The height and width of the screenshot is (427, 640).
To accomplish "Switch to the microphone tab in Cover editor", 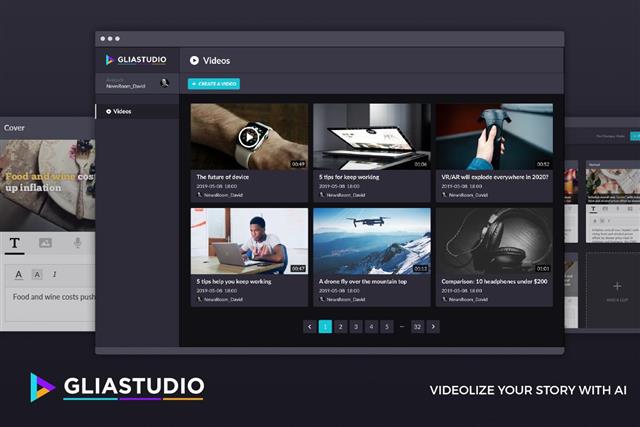I will 77,243.
